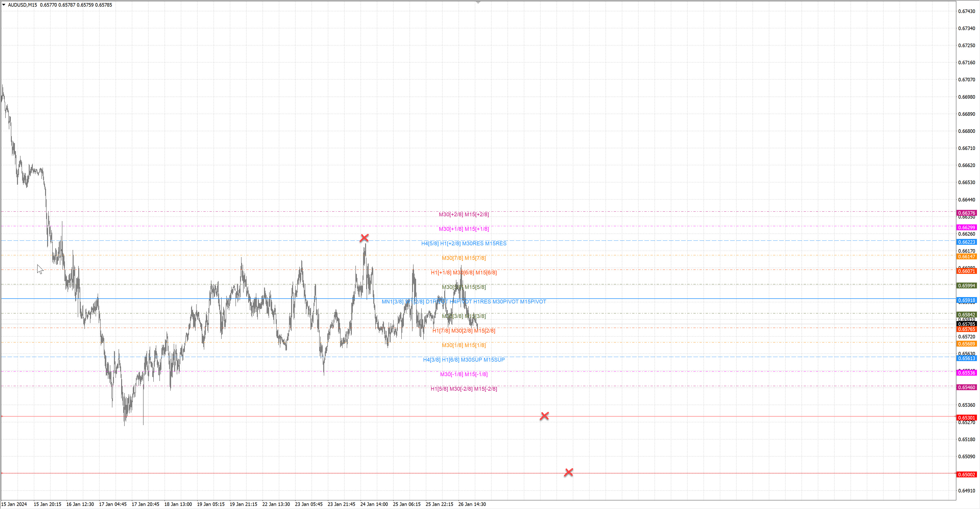Click the M30[+2/8] M15[+2/8] label
Viewport: 980px width, 509px height.
coord(464,214)
